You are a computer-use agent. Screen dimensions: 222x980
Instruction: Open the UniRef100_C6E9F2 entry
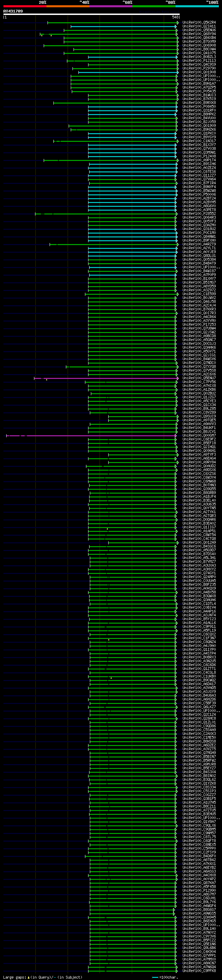click(x=199, y=439)
